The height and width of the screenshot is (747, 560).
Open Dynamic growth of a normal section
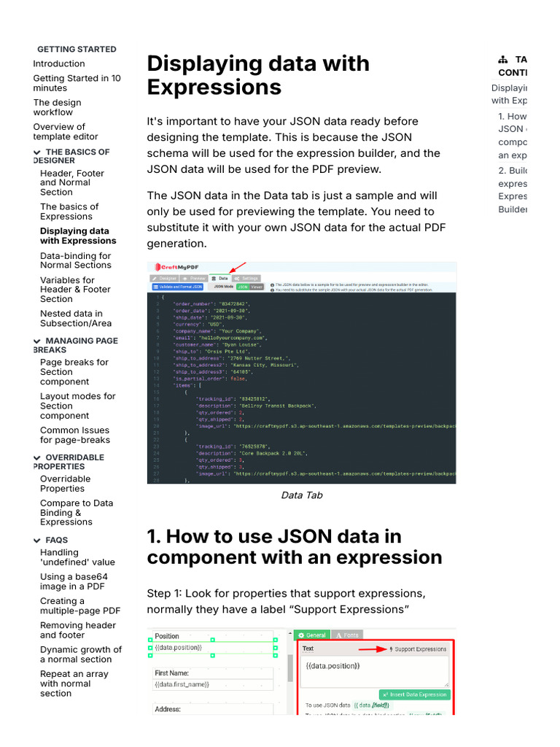[x=81, y=654]
